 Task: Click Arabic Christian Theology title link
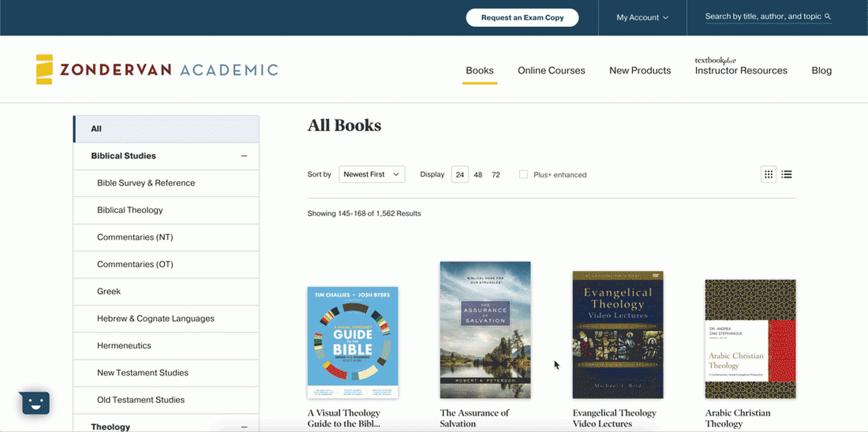coord(738,418)
